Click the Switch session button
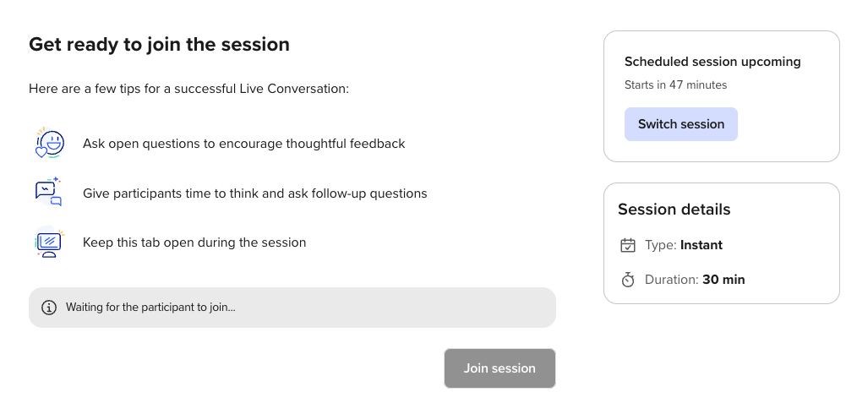 [681, 124]
